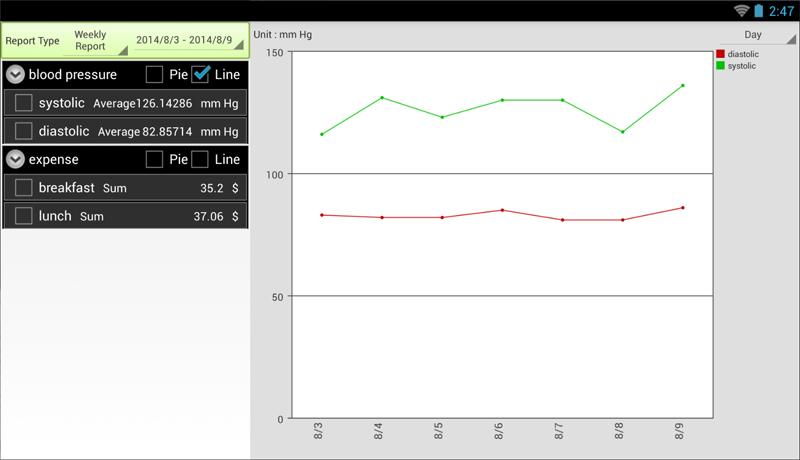The image size is (800, 460).
Task: Click the systolic average 126.14286 value
Action: pyautogui.click(x=164, y=104)
